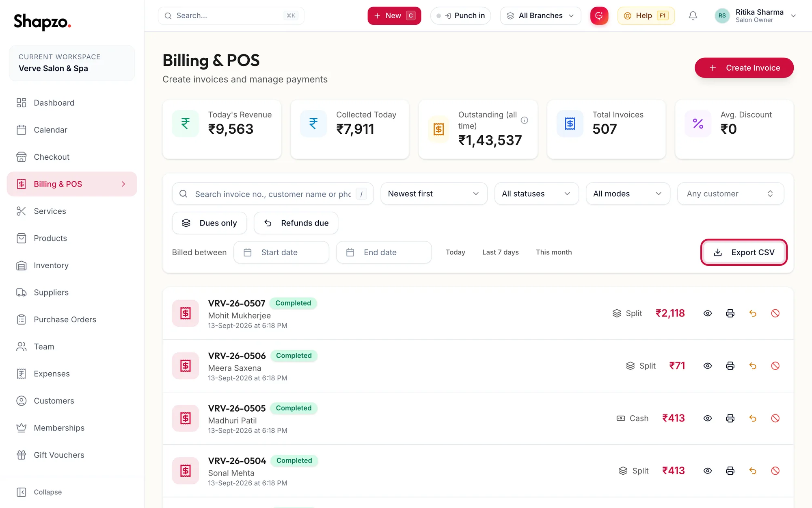The height and width of the screenshot is (508, 812).
Task: Click the Create Invoice button
Action: (744, 68)
